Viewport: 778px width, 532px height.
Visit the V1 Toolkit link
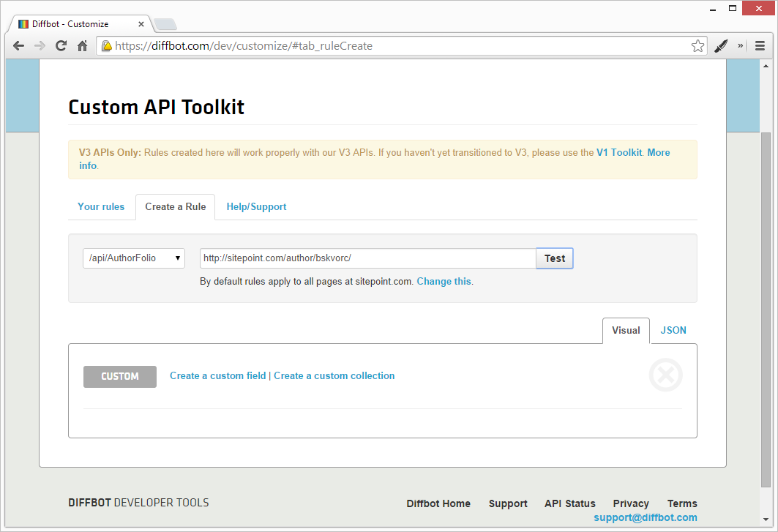618,152
